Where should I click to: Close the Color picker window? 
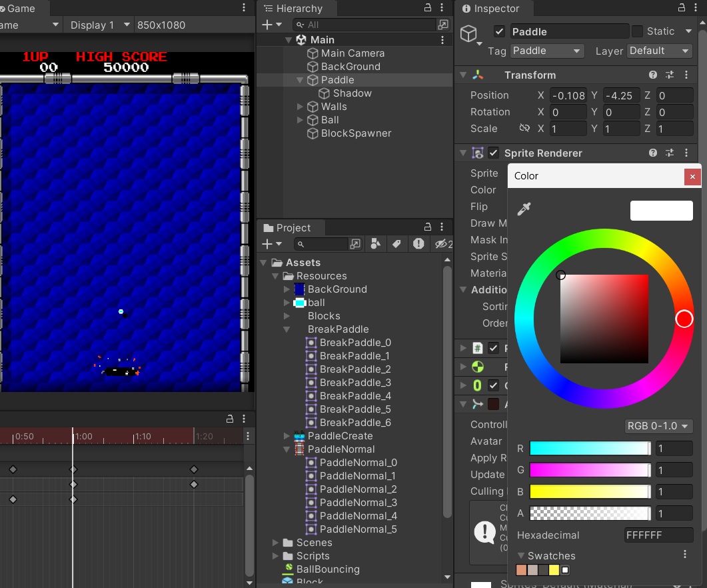coord(692,177)
